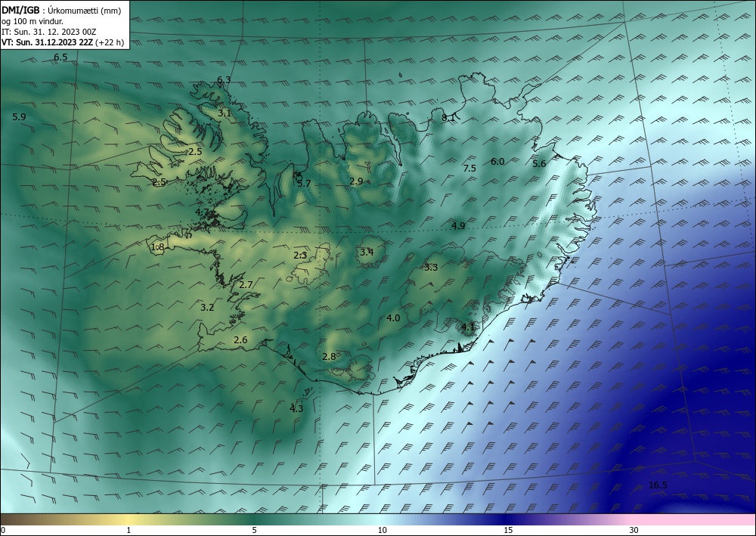The width and height of the screenshot is (756, 536).
Task: Select the 6.0 value on the map
Action: pos(497,162)
